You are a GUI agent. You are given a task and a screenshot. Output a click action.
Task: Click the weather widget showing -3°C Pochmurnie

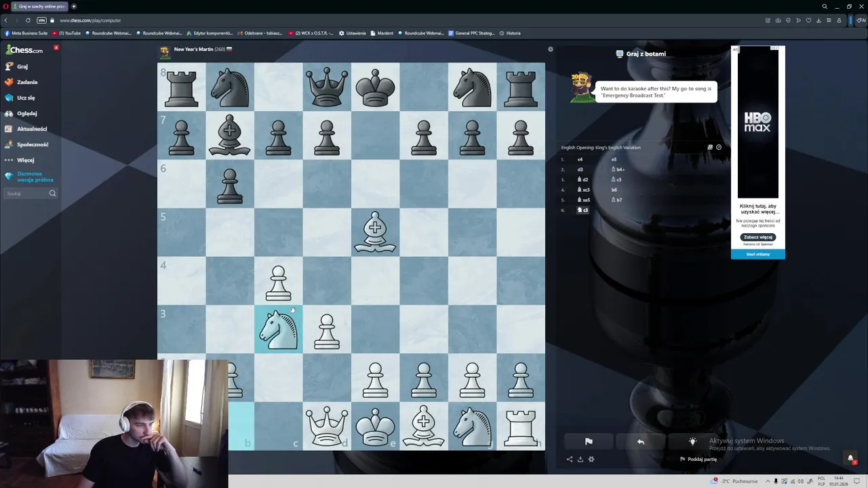coord(734,481)
